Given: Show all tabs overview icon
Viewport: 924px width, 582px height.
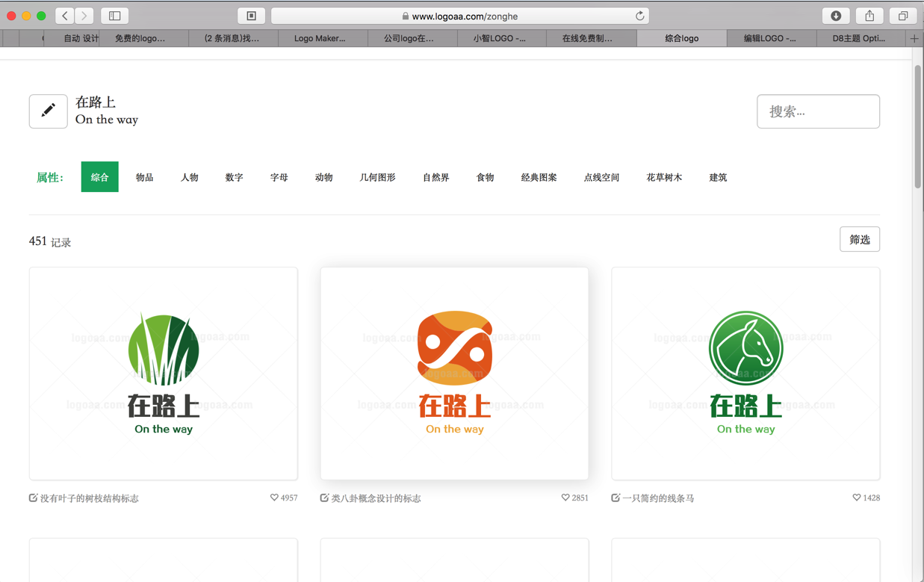Looking at the screenshot, I should (903, 16).
